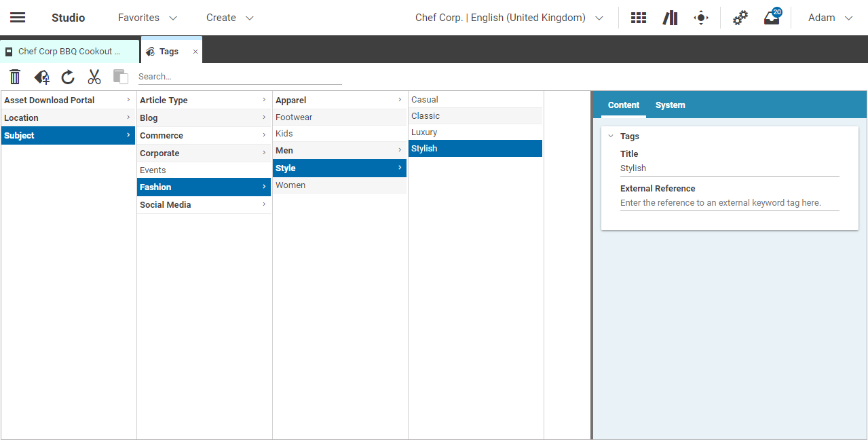Image resolution: width=868 pixels, height=440 pixels.
Task: Delete the selected tag using trash icon
Action: 14,77
